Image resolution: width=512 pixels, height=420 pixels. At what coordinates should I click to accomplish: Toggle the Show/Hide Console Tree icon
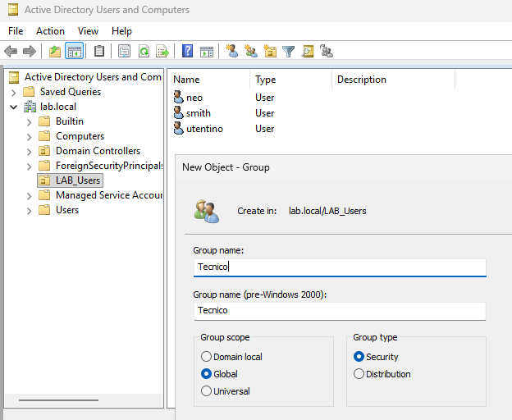click(x=74, y=51)
